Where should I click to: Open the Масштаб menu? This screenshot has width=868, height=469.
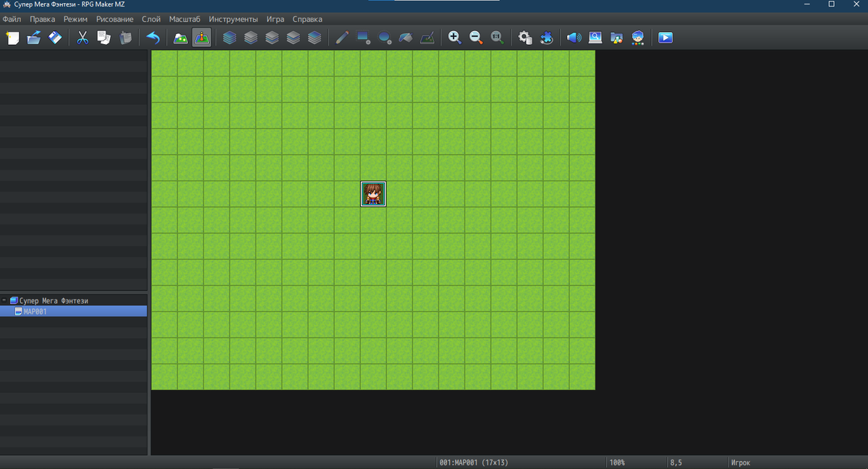tap(186, 19)
